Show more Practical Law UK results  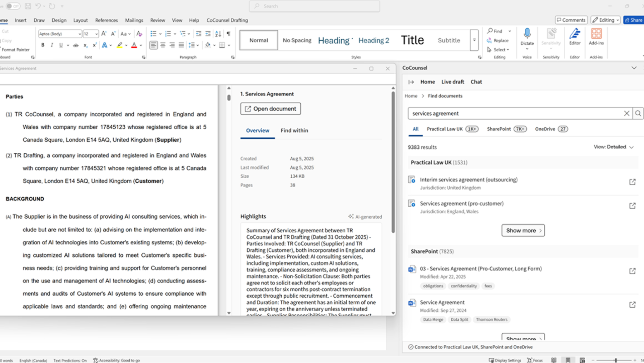tap(523, 230)
